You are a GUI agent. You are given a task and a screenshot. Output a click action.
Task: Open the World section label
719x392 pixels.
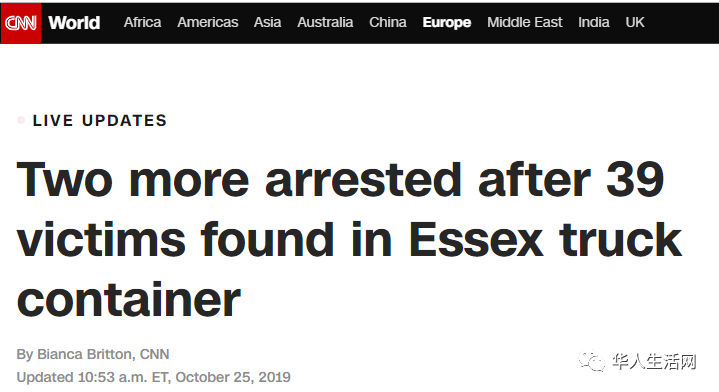tap(74, 22)
